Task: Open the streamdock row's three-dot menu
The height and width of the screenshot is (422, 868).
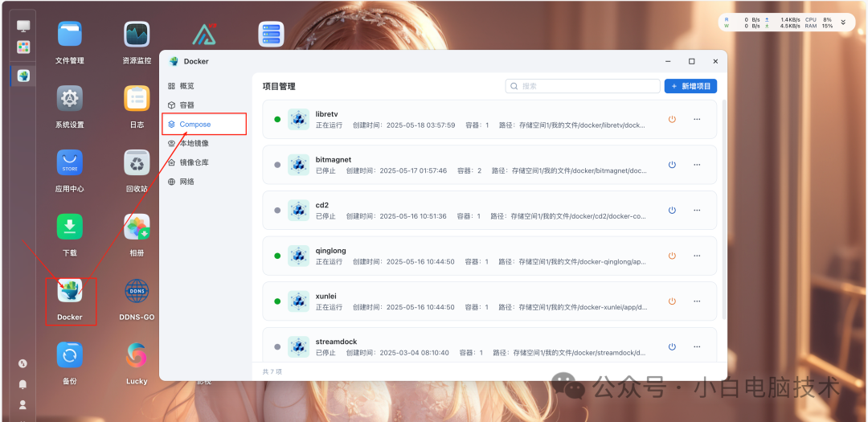Action: click(697, 346)
